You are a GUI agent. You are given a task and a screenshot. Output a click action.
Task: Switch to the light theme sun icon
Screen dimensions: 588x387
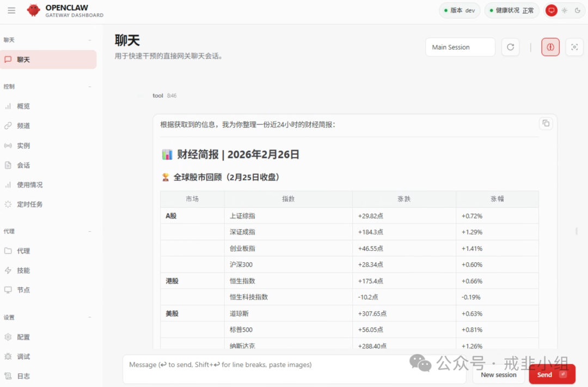click(565, 10)
